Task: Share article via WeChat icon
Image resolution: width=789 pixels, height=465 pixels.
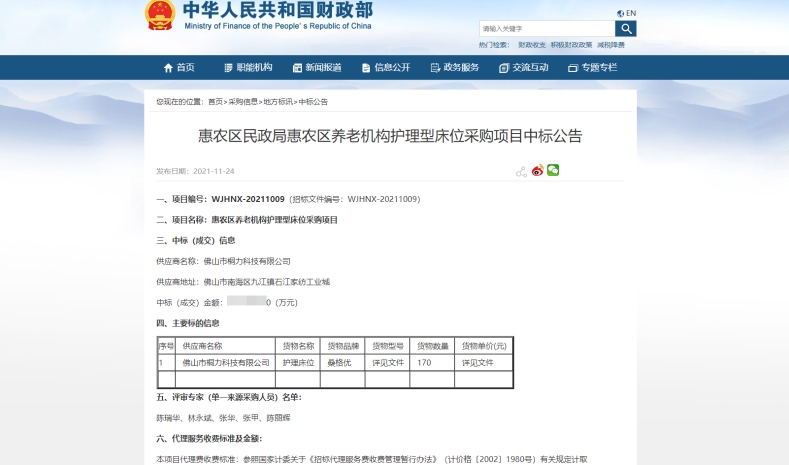Action: pos(553,170)
